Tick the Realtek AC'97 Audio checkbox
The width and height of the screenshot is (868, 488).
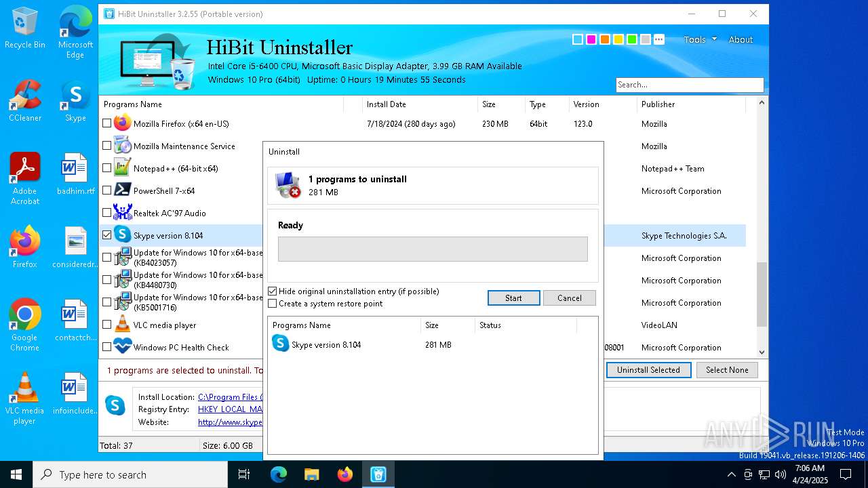[106, 213]
